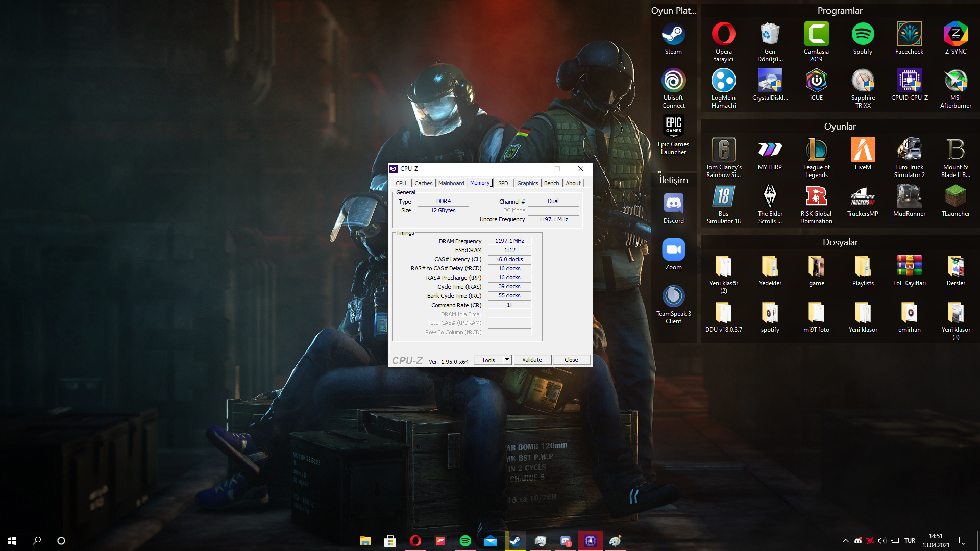
Task: Click the Close button in CPU-Z
Action: (571, 360)
